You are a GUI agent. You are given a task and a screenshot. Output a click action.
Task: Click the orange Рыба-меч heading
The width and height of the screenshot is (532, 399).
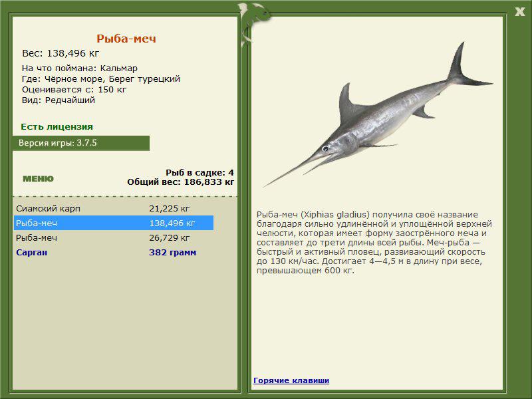[x=126, y=39]
